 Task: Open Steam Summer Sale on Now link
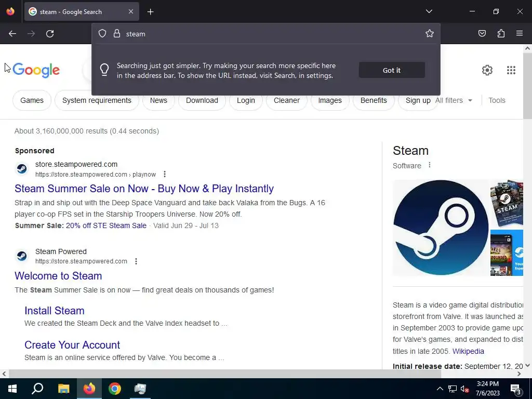click(x=144, y=188)
